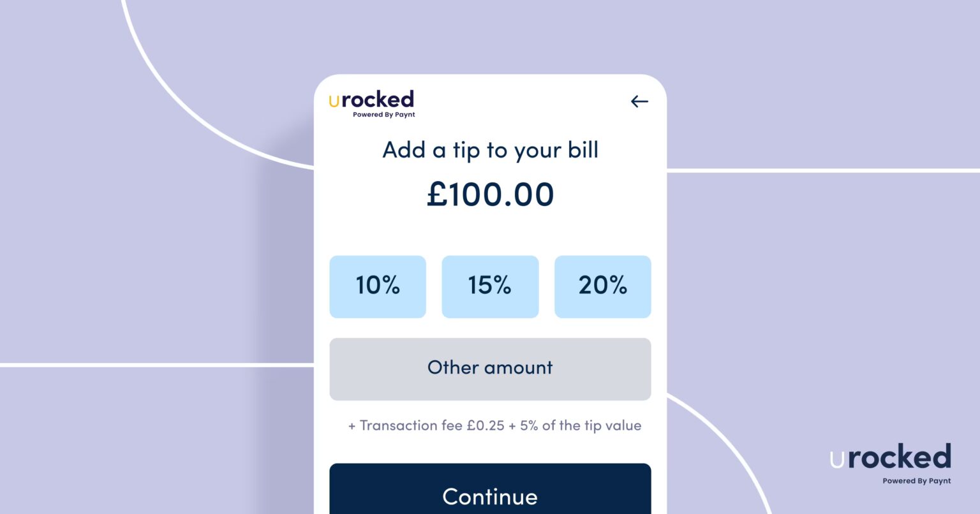This screenshot has height=514, width=980.
Task: Click the back arrow icon
Action: [x=639, y=101]
